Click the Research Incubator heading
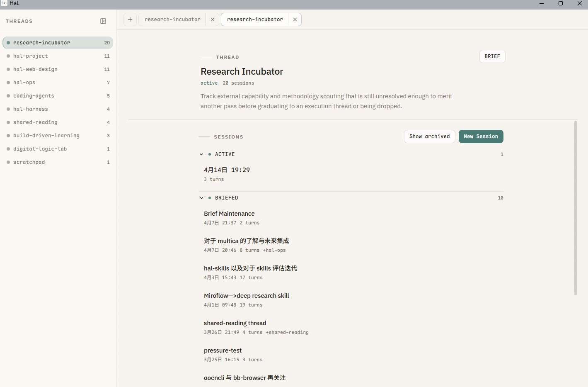Screen dimensions: 588x387 [x=242, y=71]
